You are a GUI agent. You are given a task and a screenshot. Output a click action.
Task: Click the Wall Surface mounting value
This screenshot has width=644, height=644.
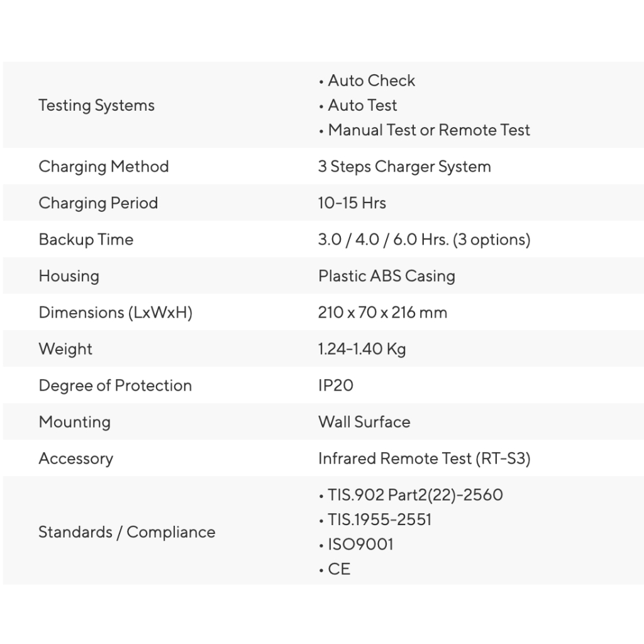[364, 422]
